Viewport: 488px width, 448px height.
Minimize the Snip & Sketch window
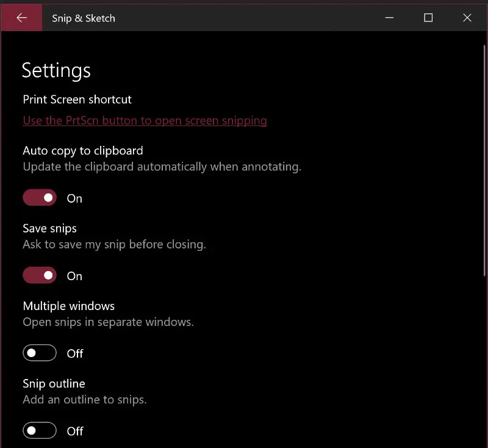click(389, 18)
